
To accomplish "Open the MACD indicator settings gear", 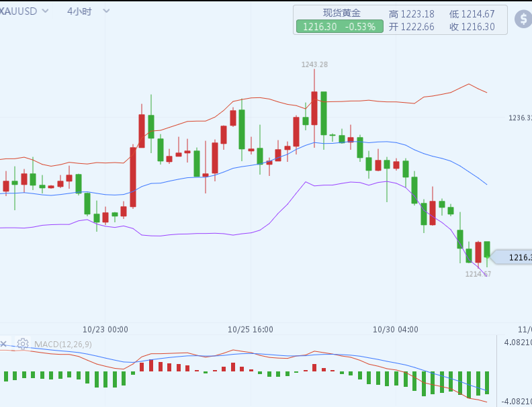I will coord(23,344).
